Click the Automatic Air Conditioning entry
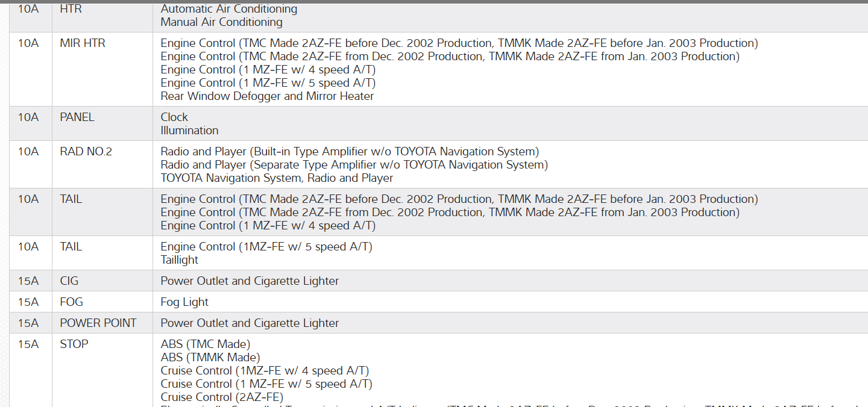This screenshot has height=407, width=868. click(x=228, y=9)
